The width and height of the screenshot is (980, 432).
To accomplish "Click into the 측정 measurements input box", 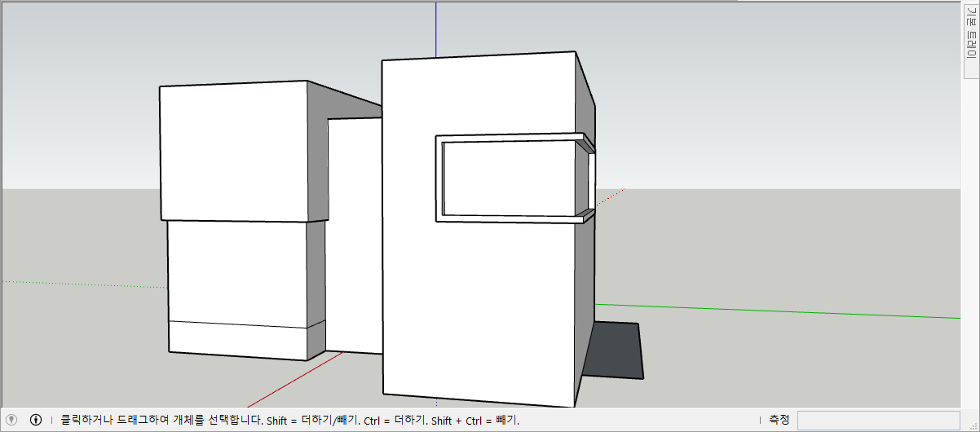I will pos(880,420).
